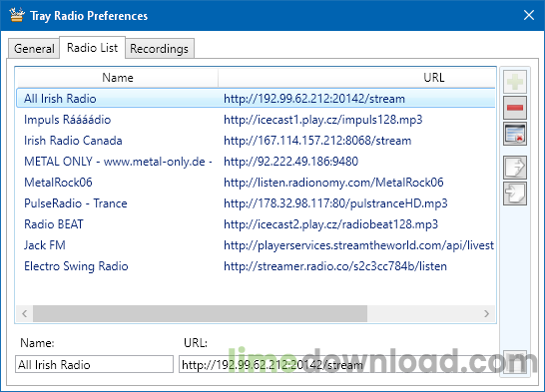This screenshot has height=392, width=545.
Task: Click the red minus remove-station icon
Action: 515,108
